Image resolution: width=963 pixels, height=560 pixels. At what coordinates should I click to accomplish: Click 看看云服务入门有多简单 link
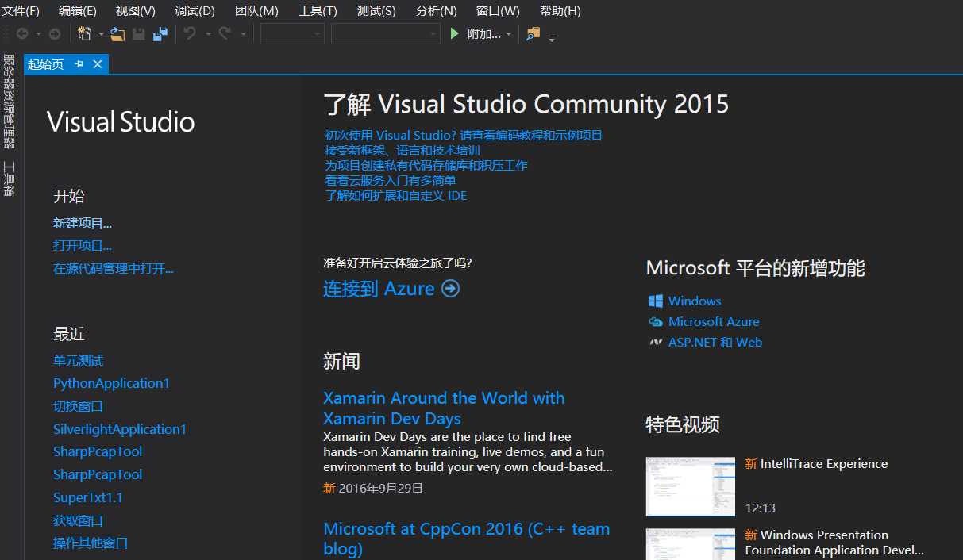390,181
